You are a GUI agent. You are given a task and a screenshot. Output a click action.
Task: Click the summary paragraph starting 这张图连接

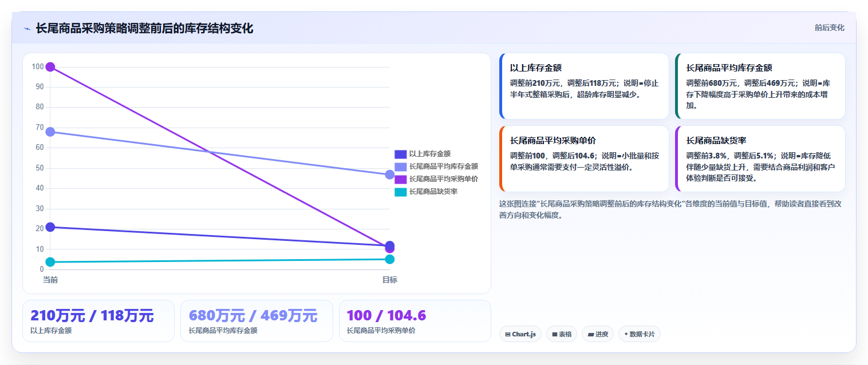(670, 209)
